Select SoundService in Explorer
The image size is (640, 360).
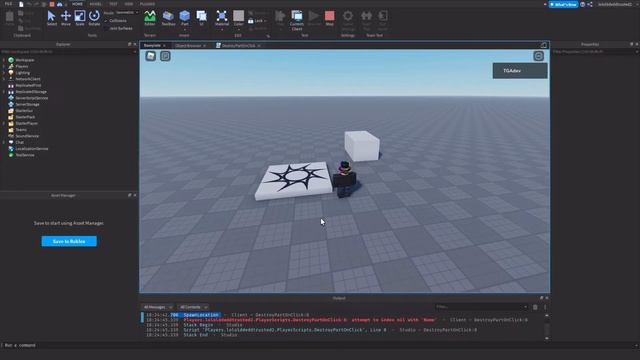pos(27,136)
